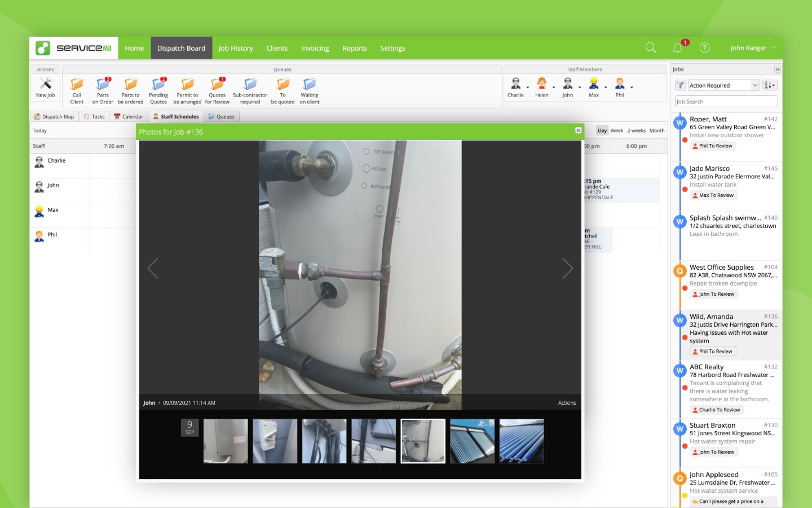Click the Today button
The height and width of the screenshot is (508, 812).
pos(39,130)
